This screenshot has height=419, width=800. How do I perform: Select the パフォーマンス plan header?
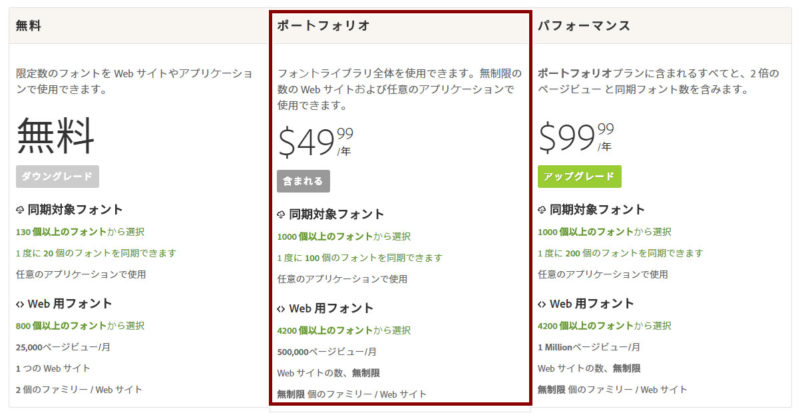pyautogui.click(x=661, y=26)
